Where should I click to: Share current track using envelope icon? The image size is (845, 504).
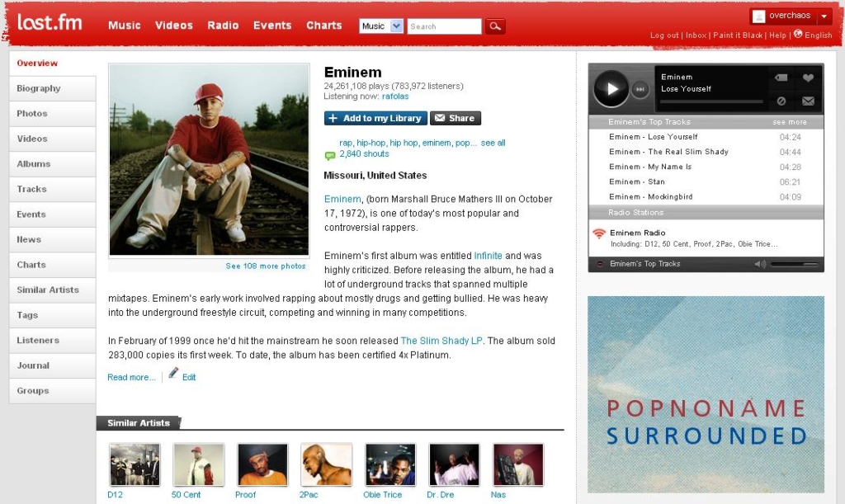pos(808,101)
